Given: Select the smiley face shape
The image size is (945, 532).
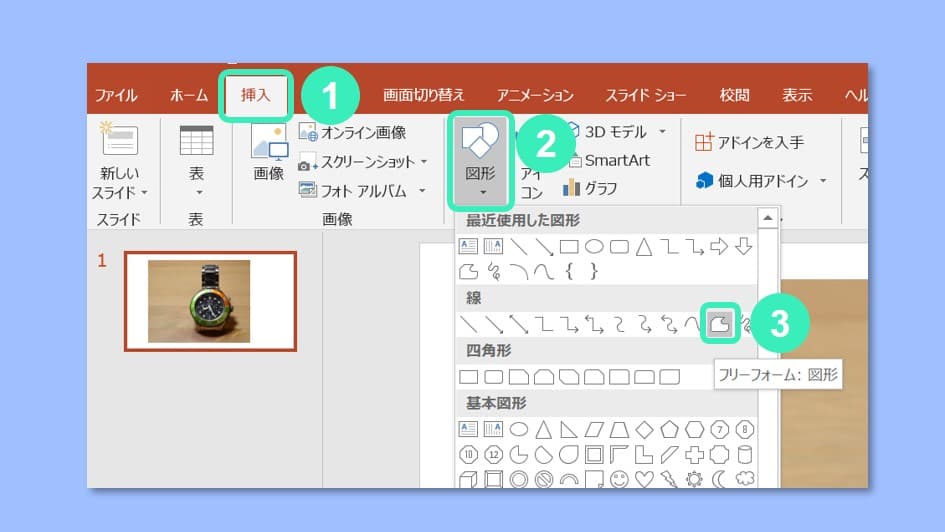Looking at the screenshot, I should 620,480.
